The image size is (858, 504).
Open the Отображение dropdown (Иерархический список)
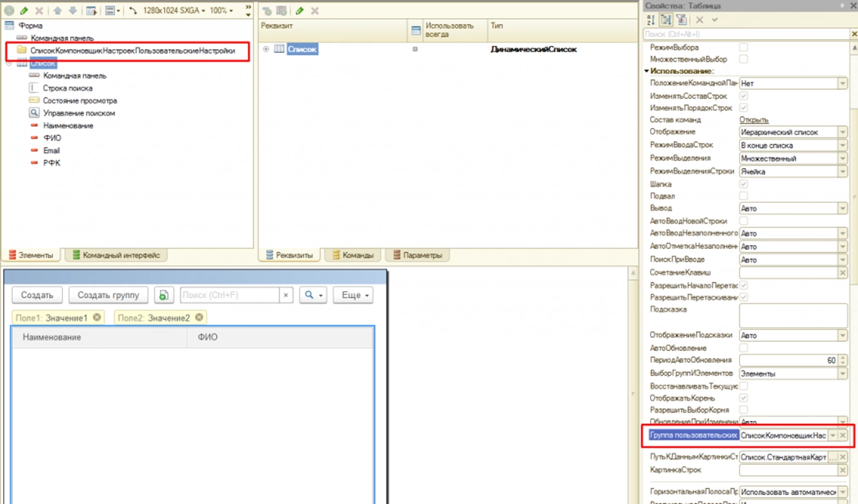pos(843,132)
